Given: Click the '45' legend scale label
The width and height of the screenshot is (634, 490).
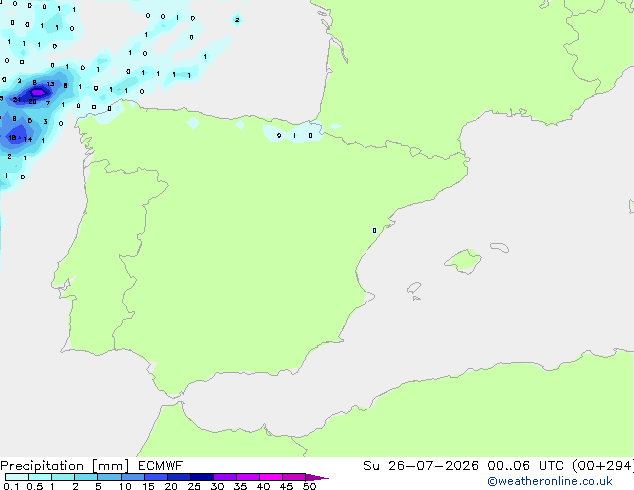Looking at the screenshot, I should [x=286, y=486].
